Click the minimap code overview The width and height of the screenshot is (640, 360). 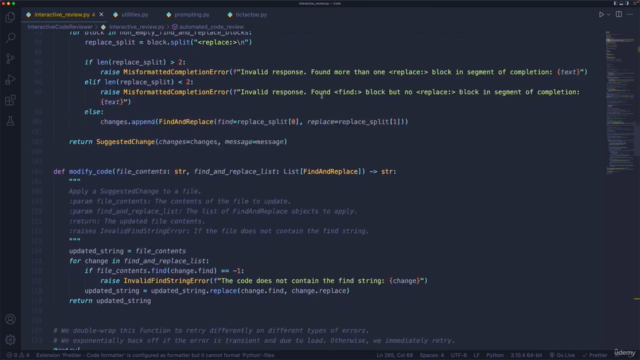[x=620, y=102]
